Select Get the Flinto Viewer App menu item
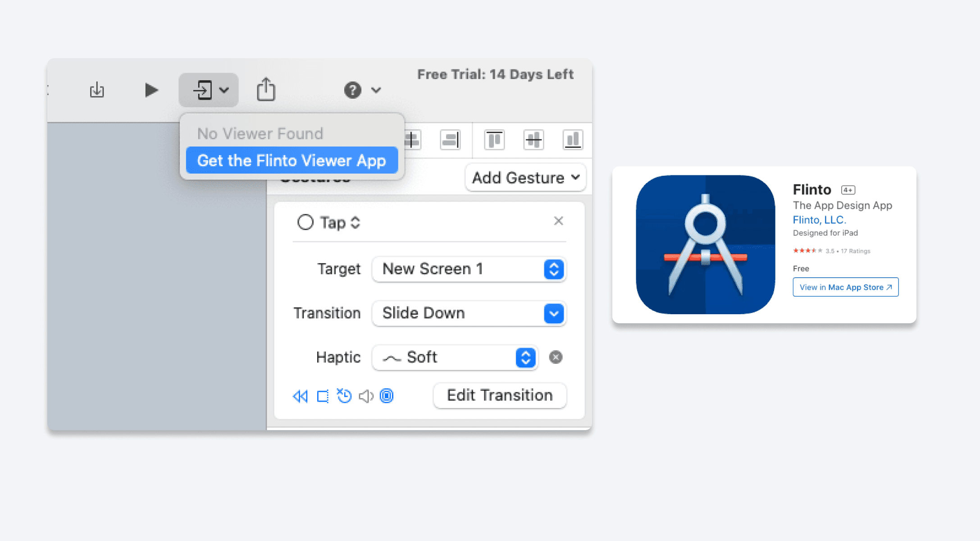980x541 pixels. tap(292, 160)
